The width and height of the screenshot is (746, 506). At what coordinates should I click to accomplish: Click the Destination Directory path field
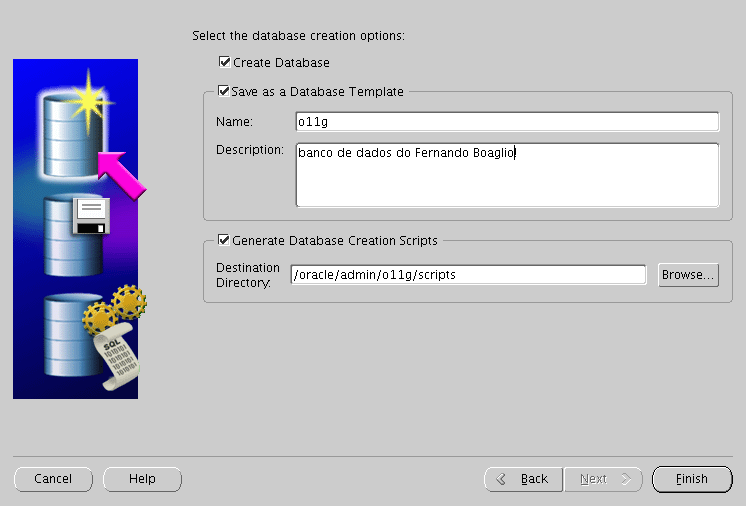point(468,275)
